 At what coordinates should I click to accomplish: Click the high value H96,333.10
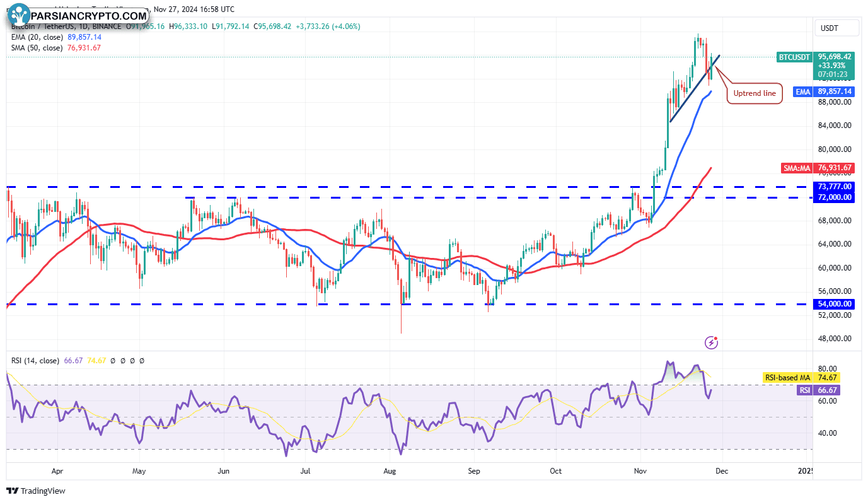coord(189,26)
